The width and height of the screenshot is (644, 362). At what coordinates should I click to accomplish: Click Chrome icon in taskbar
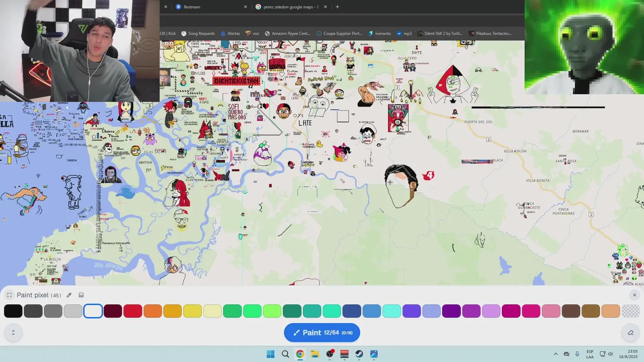300,354
